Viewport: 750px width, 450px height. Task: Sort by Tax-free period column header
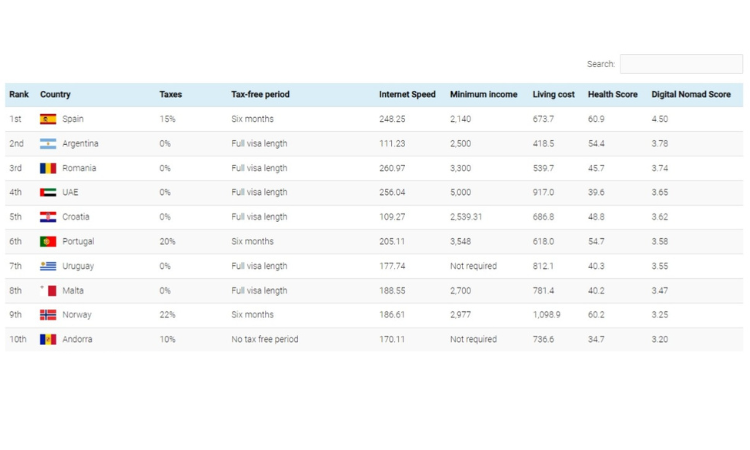click(260, 94)
